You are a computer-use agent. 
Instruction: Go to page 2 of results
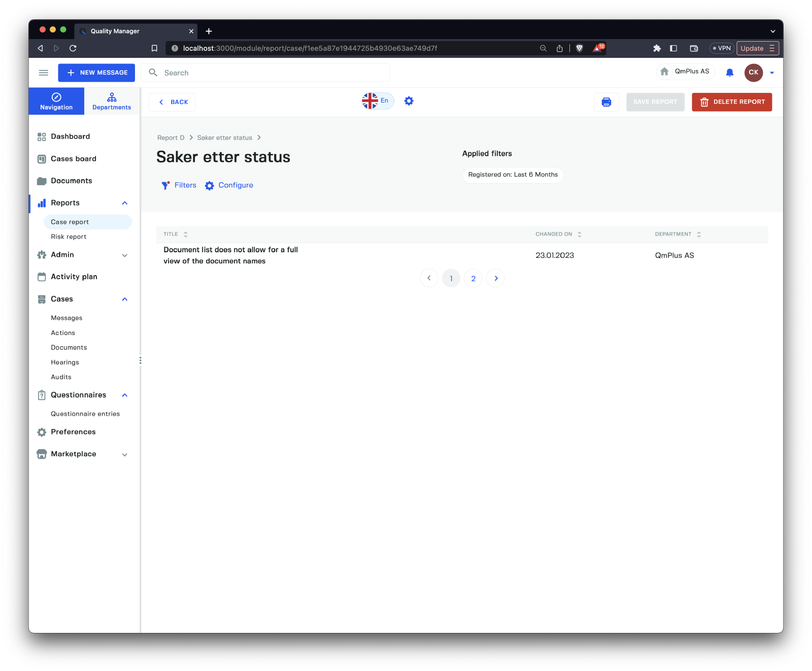(x=473, y=278)
